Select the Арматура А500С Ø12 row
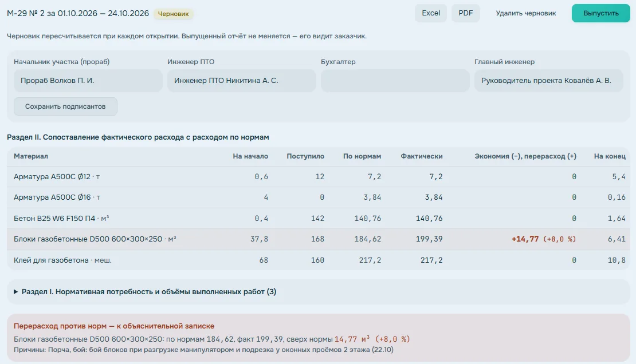This screenshot has height=364, width=636. (319, 177)
